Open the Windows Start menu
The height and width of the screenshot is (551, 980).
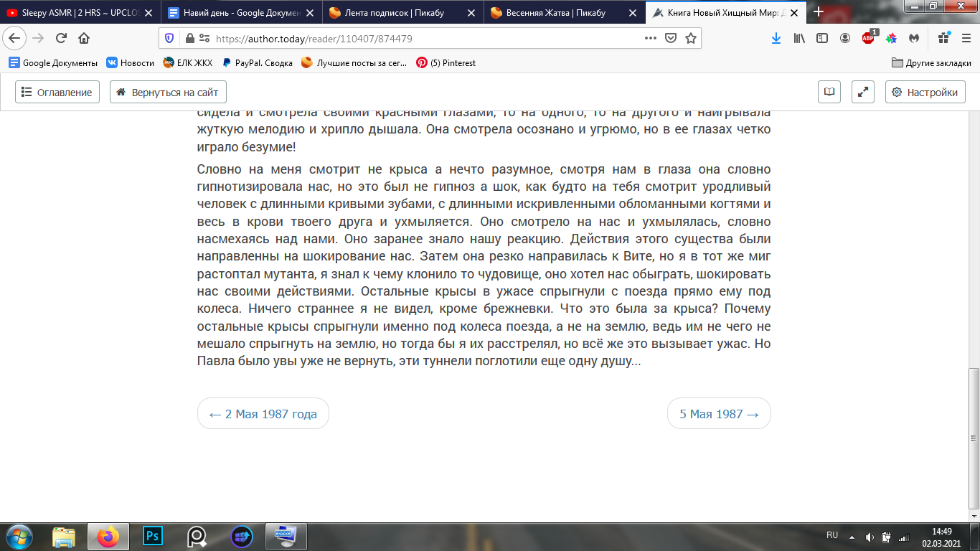tap(19, 536)
